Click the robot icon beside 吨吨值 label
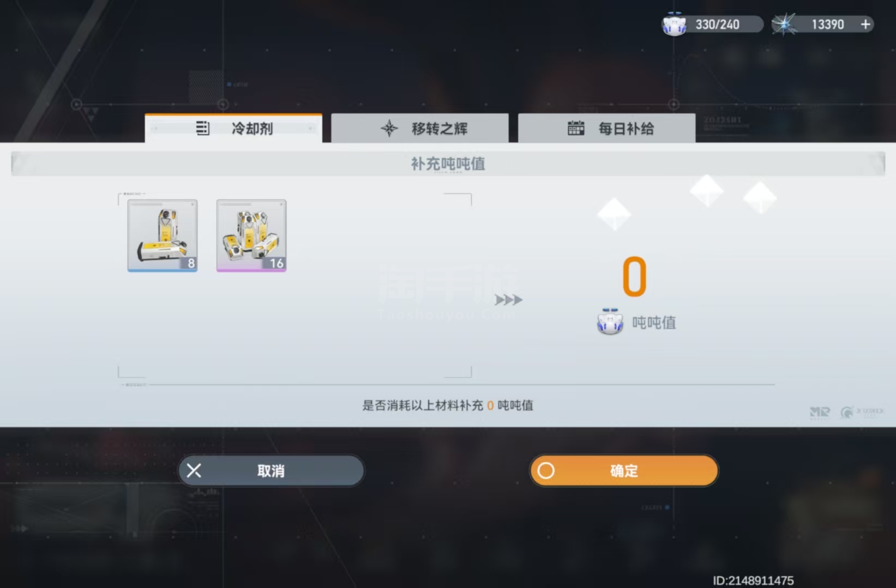 point(610,322)
